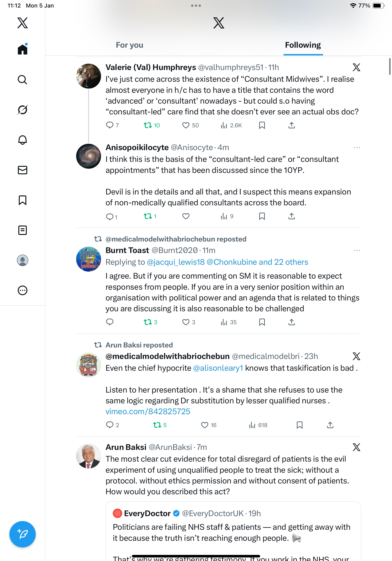The image size is (392, 561).
Task: Open the Search icon in sidebar
Action: pos(23,80)
